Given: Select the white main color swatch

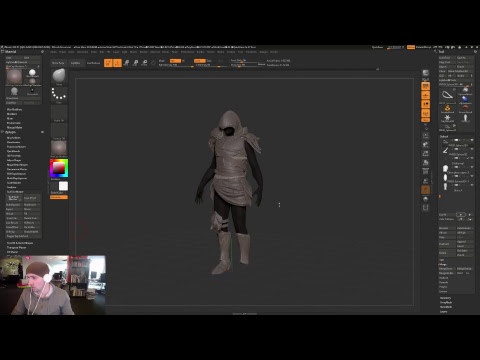Looking at the screenshot, I should [63, 186].
